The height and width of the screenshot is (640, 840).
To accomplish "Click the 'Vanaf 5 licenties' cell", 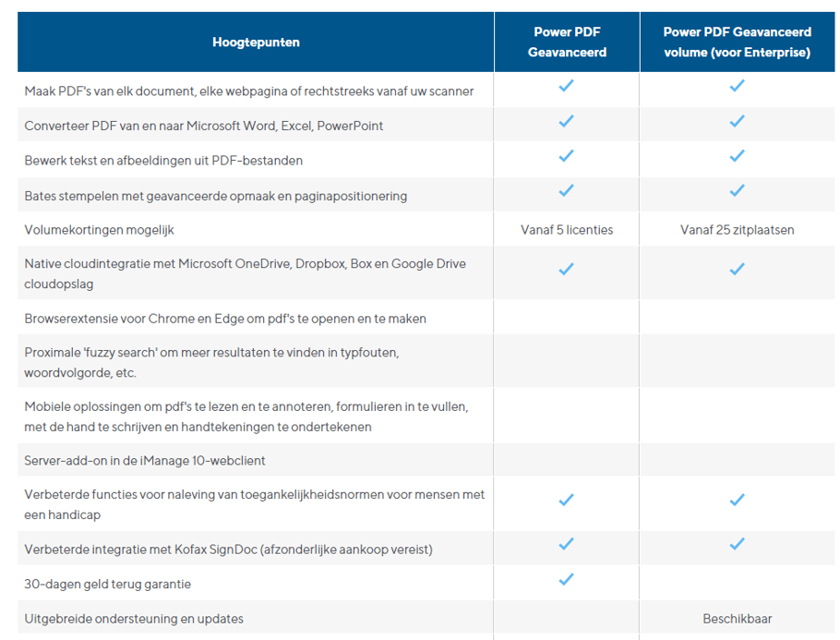I will click(567, 230).
